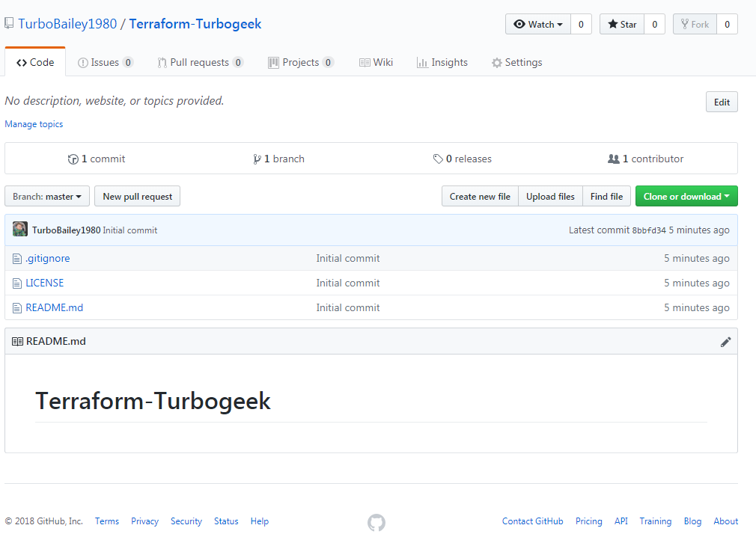The image size is (756, 534).
Task: Switch to the Pull requests tab
Action: [200, 62]
